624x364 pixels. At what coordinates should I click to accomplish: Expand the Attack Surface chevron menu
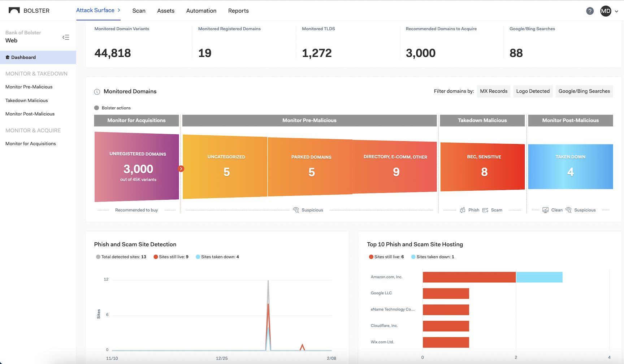pyautogui.click(x=119, y=10)
